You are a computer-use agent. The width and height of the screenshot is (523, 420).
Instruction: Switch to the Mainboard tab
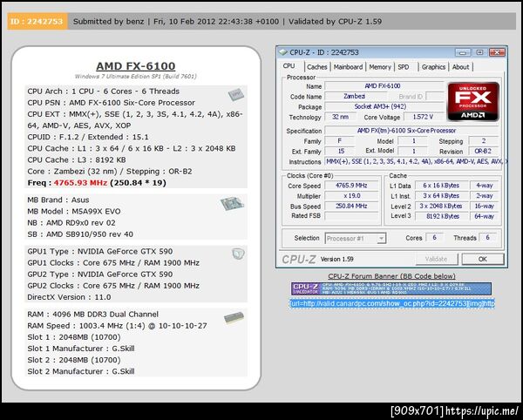pyautogui.click(x=348, y=67)
